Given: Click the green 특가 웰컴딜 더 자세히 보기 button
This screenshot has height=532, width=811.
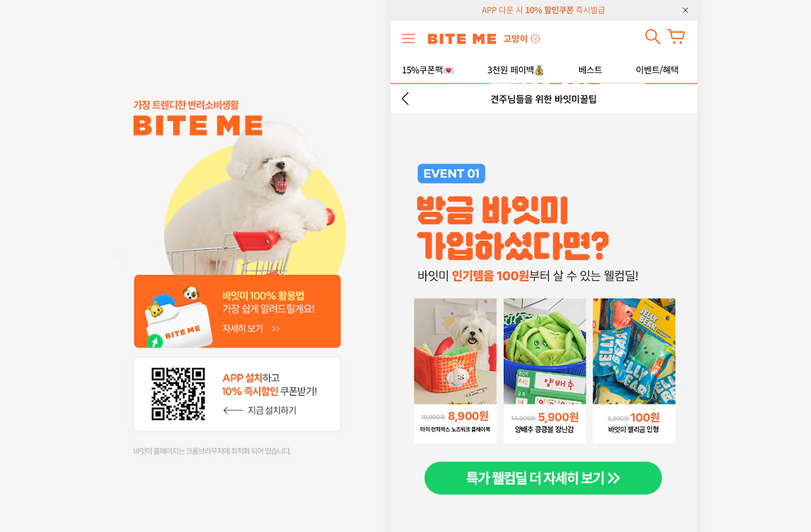Looking at the screenshot, I should [x=543, y=478].
